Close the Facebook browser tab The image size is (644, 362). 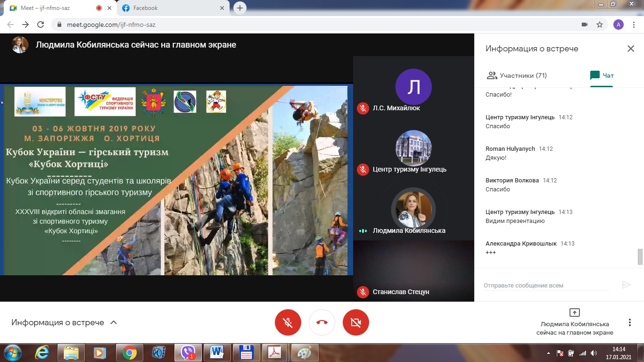click(x=223, y=8)
